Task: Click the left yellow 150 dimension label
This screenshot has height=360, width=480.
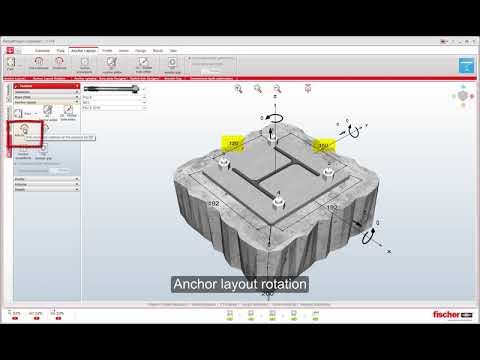Action: pyautogui.click(x=233, y=143)
